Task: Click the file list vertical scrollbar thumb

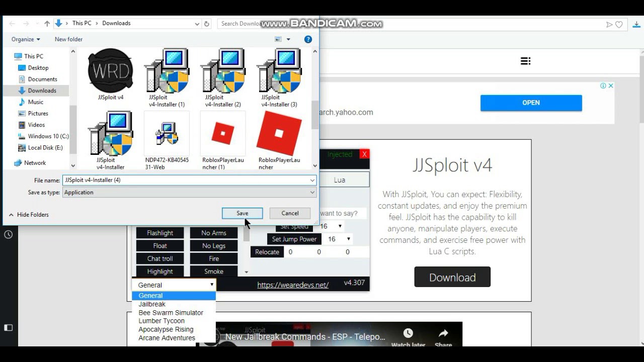Action: click(315, 115)
